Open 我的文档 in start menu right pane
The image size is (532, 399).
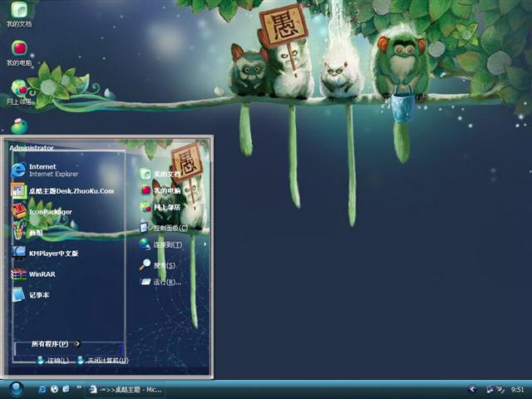(x=160, y=174)
